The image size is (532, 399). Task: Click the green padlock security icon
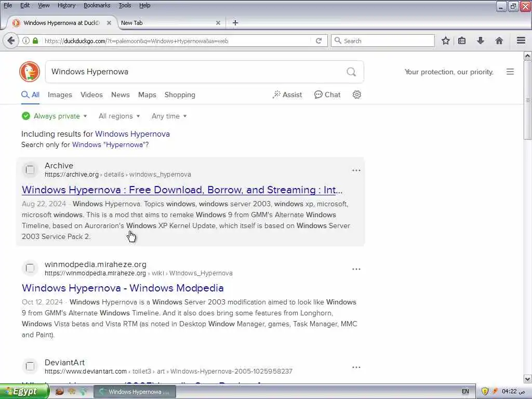coord(35,41)
